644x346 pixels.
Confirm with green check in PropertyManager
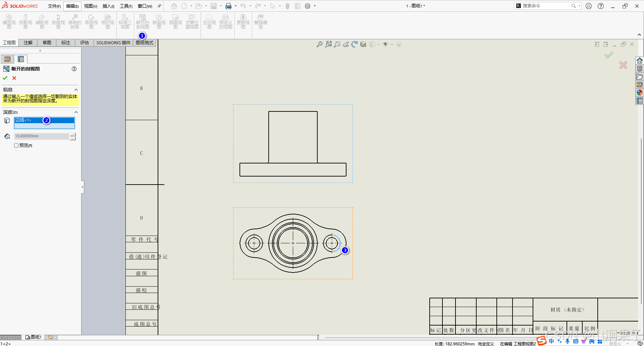click(x=5, y=78)
